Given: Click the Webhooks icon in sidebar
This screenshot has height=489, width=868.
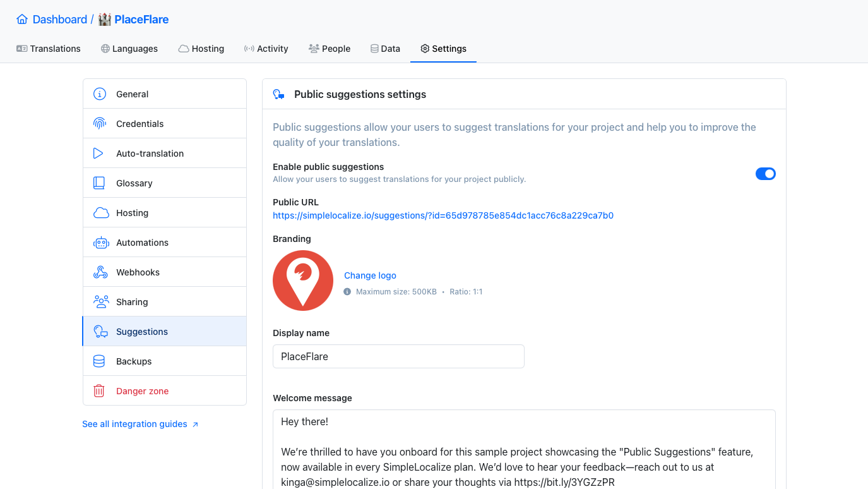Looking at the screenshot, I should click(100, 272).
